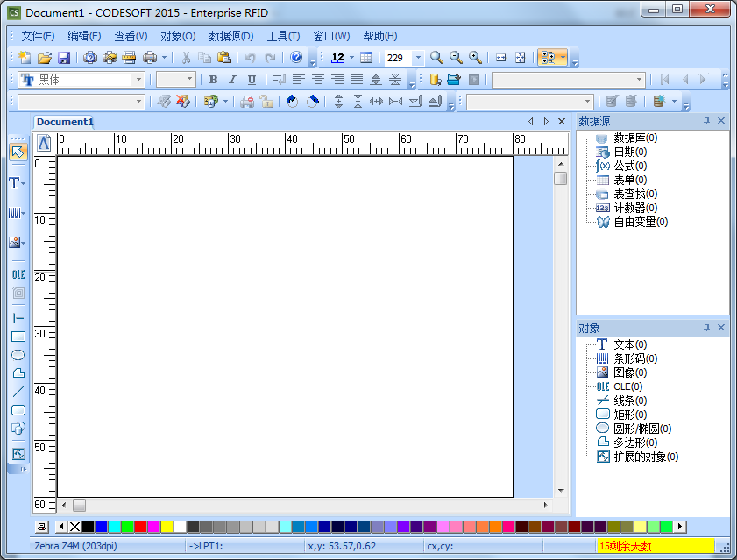The height and width of the screenshot is (560, 737).
Task: Switch to the Document1 tab
Action: pos(64,122)
